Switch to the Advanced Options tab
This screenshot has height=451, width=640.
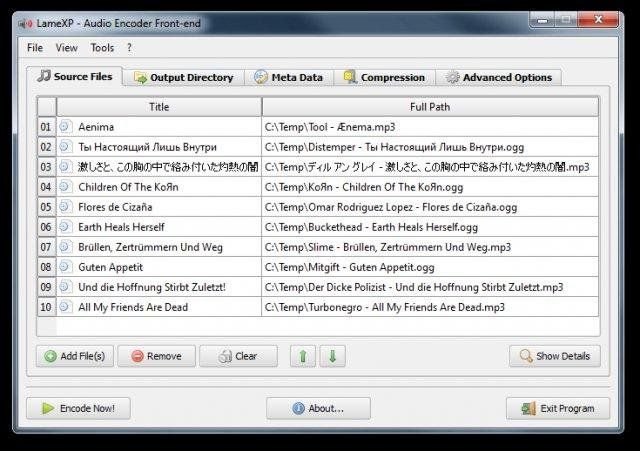click(499, 77)
